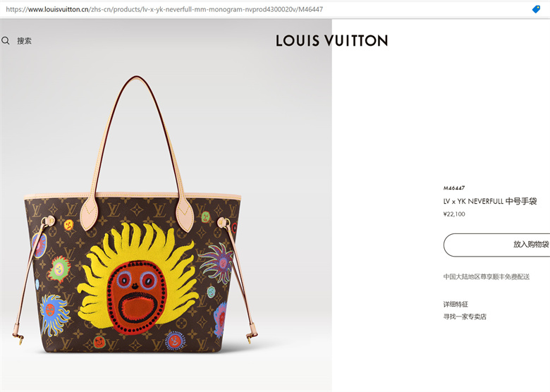The width and height of the screenshot is (550, 392).
Task: Click the blue price tag icon in address bar
Action: click(536, 9)
